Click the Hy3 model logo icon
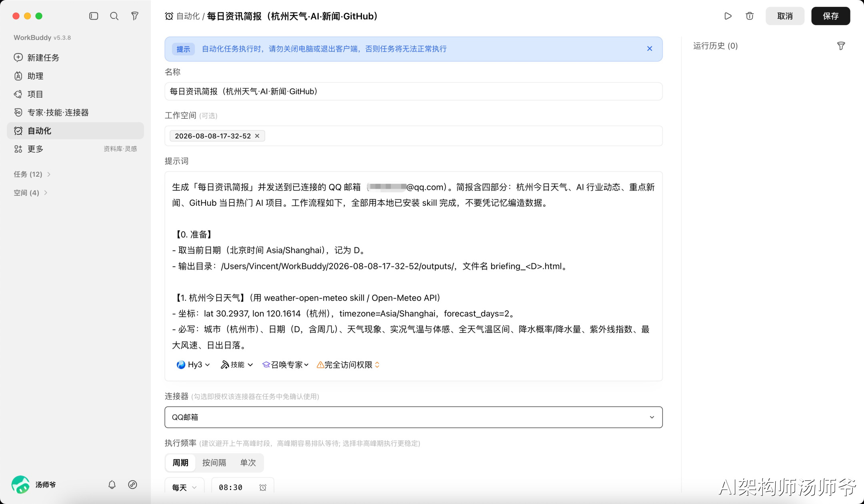 coord(181,365)
